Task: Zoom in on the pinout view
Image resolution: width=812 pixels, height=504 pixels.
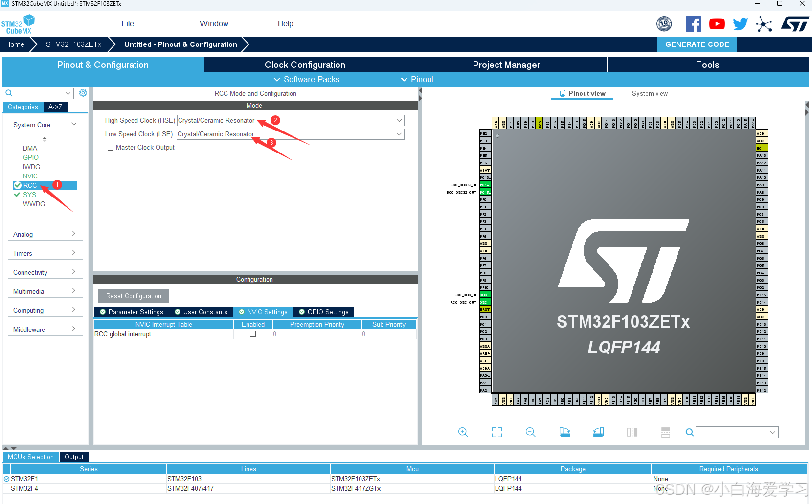Action: tap(463, 432)
